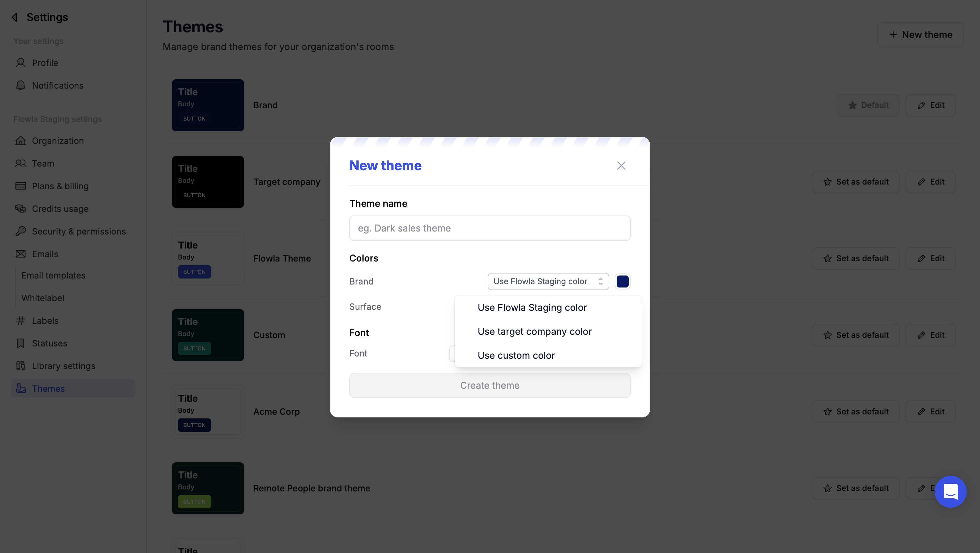This screenshot has width=980, height=553.
Task: Click the 'Remote People brand theme' name
Action: (312, 488)
